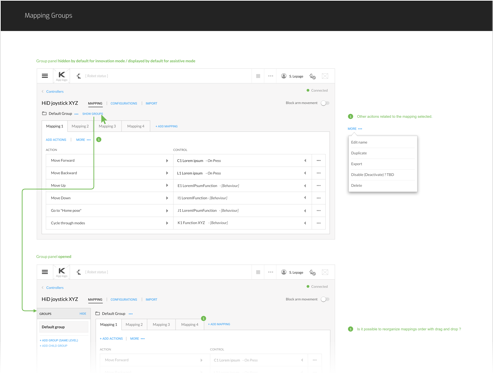Click the fullscreen icon in the hidden-group-panel mockup

325,76
